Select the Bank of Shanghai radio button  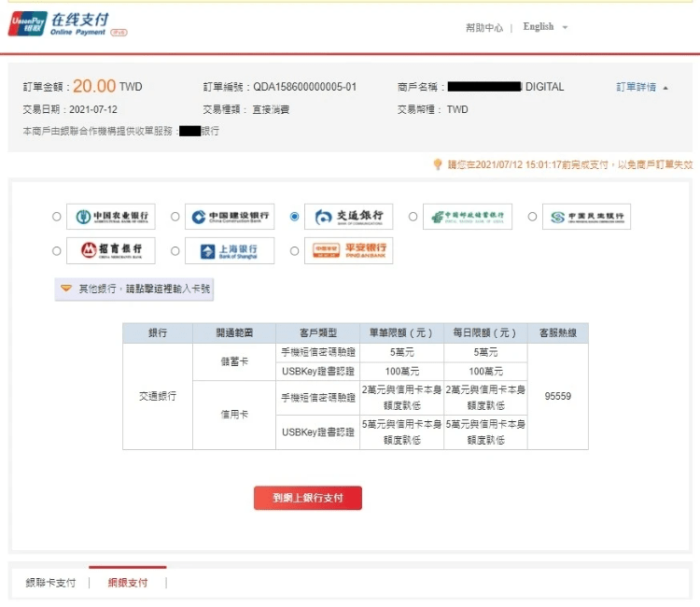click(x=175, y=251)
